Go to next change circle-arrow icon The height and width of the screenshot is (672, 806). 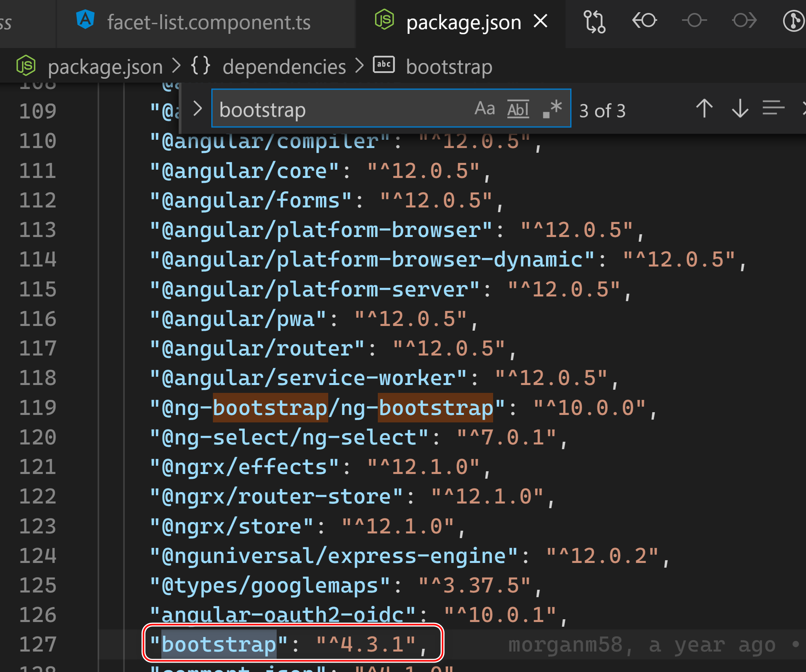coord(744,20)
